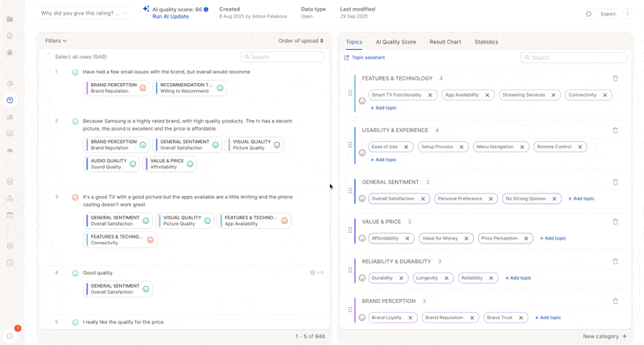Delete the Brand Perception category
Image resolution: width=644 pixels, height=345 pixels.
pyautogui.click(x=615, y=301)
